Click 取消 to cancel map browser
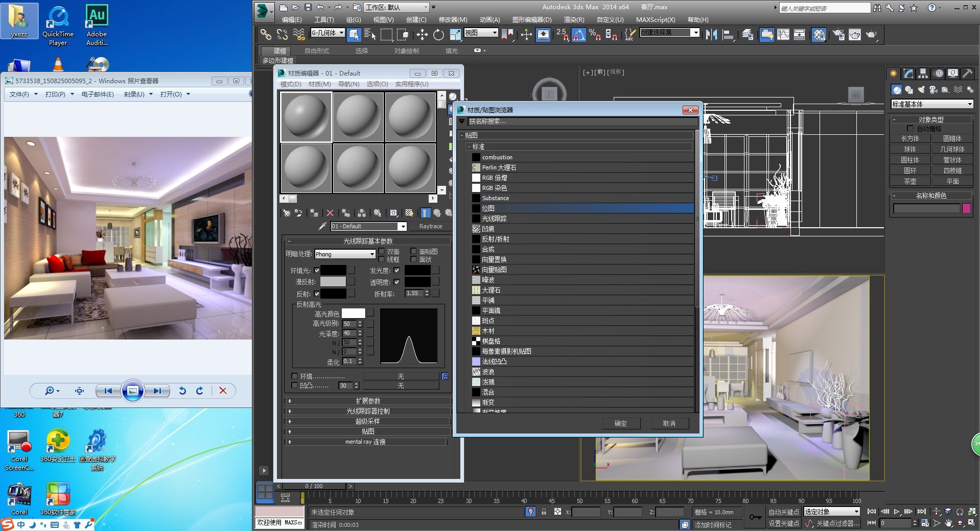This screenshot has height=531, width=980. [669, 423]
